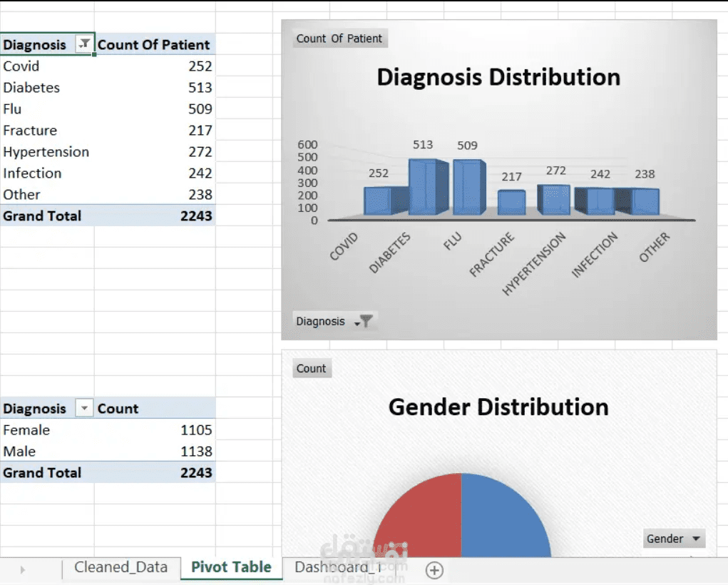Select the Count Of Patient header cell

155,45
